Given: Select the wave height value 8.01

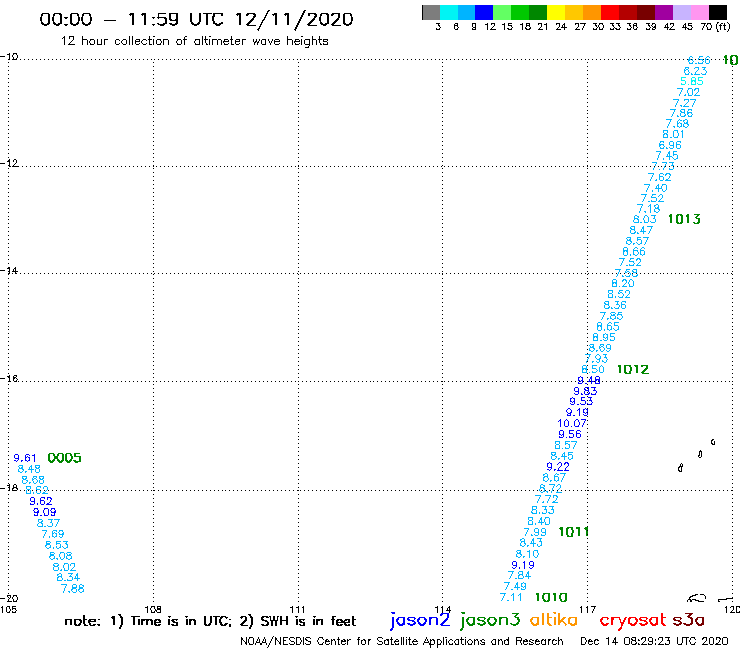Looking at the screenshot, I should point(673,135).
